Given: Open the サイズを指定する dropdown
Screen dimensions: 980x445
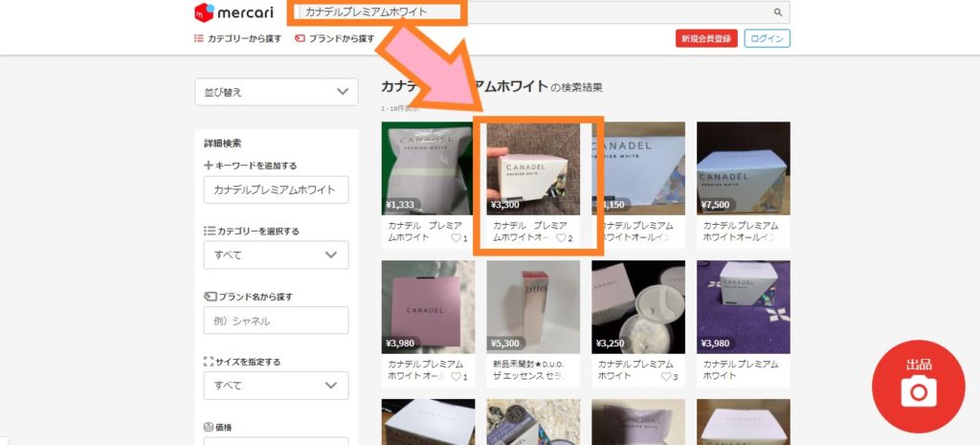Looking at the screenshot, I should coord(277,386).
